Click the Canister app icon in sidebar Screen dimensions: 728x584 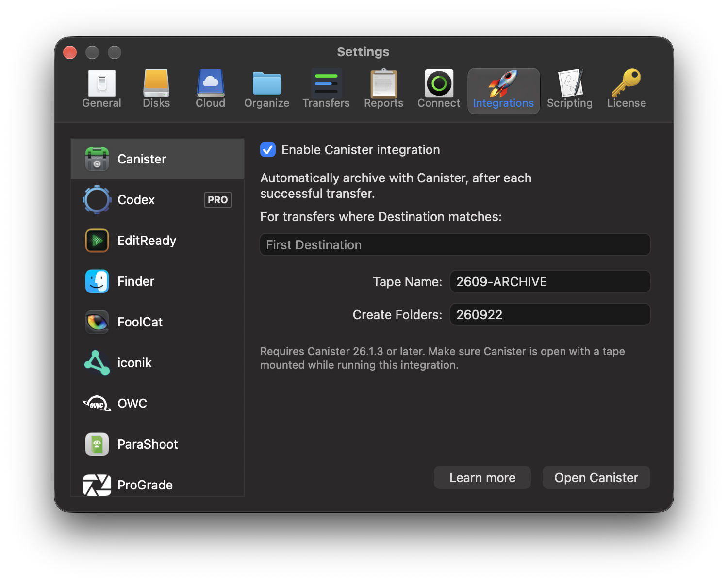tap(97, 159)
